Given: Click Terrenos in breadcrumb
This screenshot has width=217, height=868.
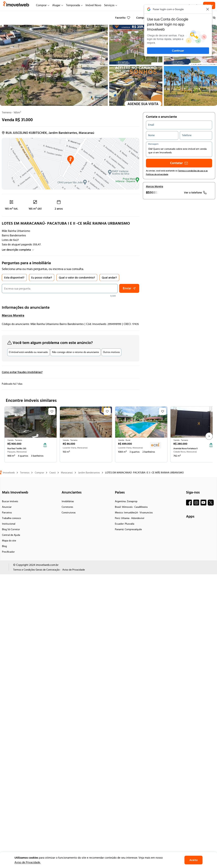Looking at the screenshot, I should (x=25, y=472).
